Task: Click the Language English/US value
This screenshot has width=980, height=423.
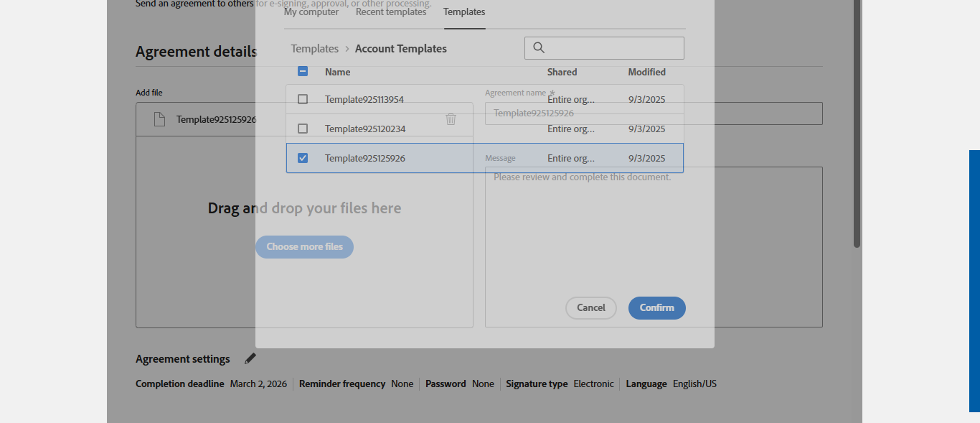Action: (x=694, y=384)
